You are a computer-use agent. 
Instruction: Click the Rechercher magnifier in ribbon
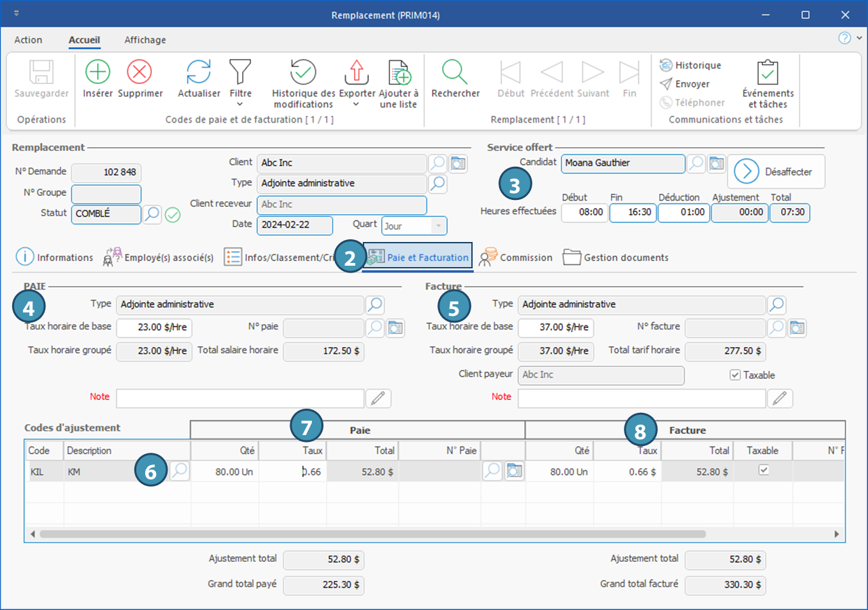[x=455, y=72]
